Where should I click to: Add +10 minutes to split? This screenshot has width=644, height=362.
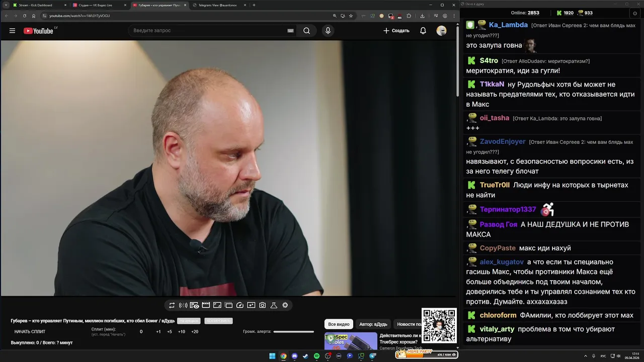pos(182,332)
